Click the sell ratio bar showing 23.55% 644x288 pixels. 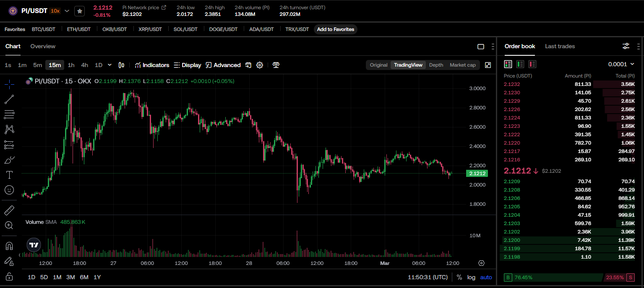(619, 278)
